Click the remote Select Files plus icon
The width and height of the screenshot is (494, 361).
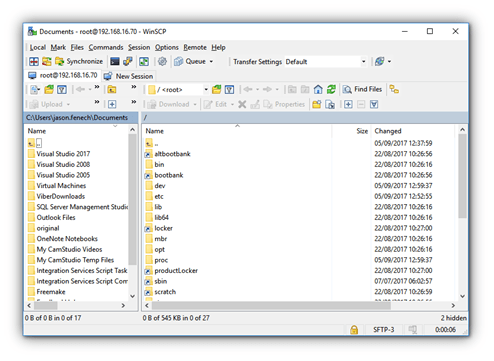pos(348,104)
